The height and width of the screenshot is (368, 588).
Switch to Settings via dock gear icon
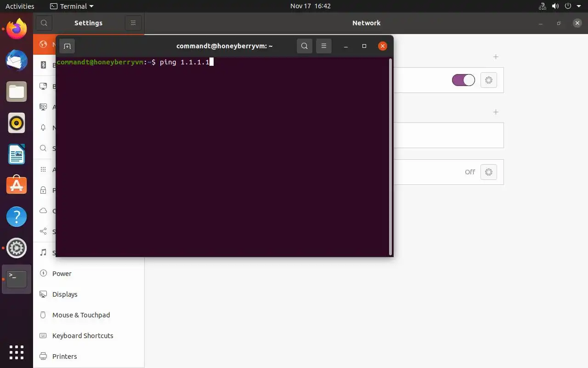(17, 248)
